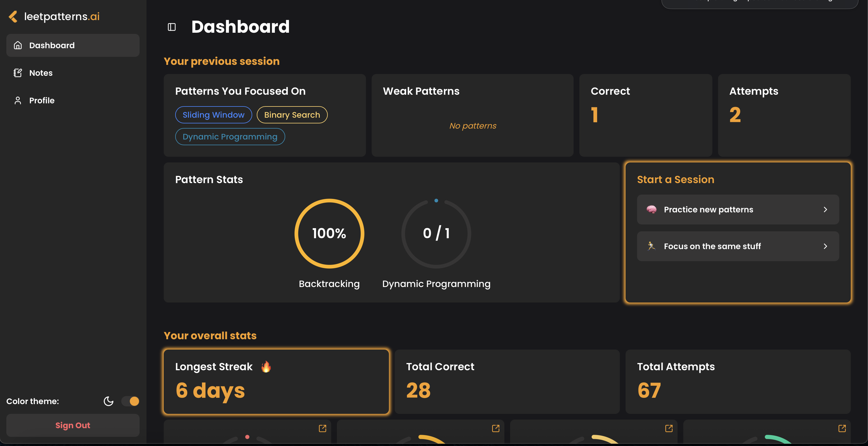Click the flame icon beside Longest Streak
868x446 pixels.
coord(266,366)
